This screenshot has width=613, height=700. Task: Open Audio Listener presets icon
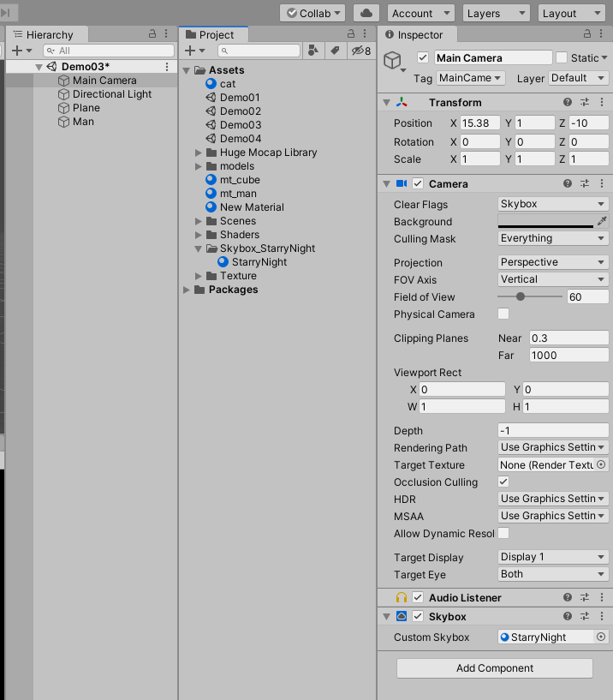coord(585,597)
